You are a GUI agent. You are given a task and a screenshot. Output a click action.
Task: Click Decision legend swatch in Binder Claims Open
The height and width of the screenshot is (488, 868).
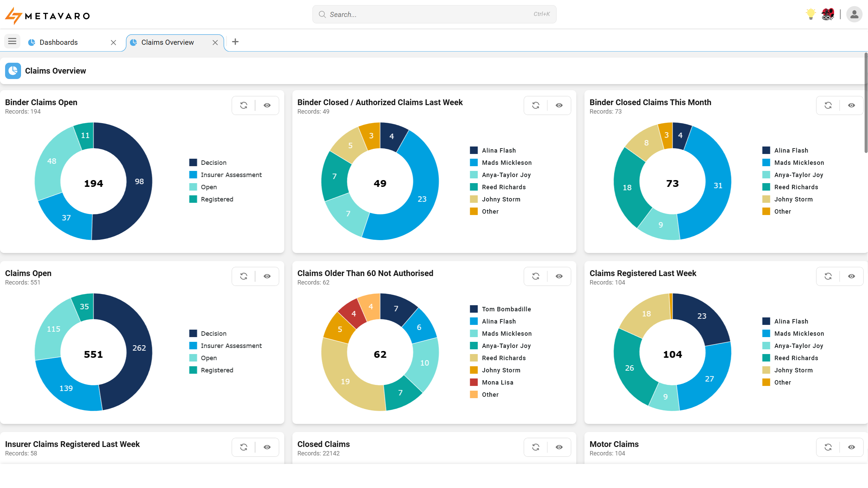[x=193, y=162]
